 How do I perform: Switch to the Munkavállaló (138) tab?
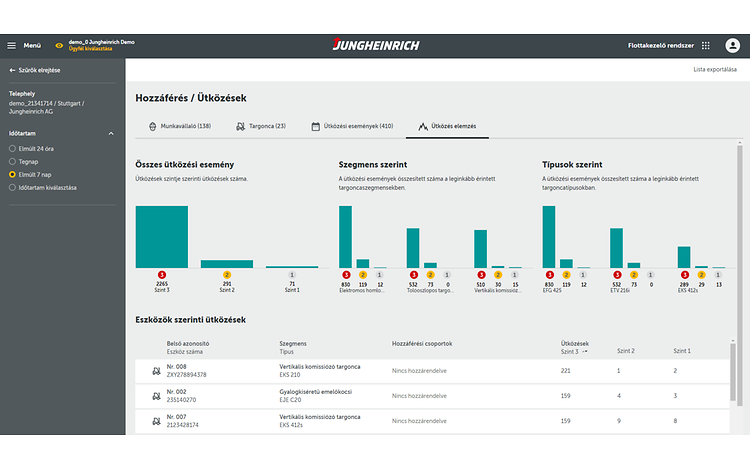point(179,126)
